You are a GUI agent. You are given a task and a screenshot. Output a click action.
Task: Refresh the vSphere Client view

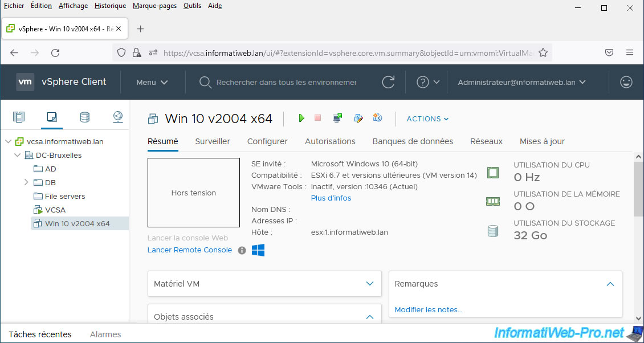[388, 82]
